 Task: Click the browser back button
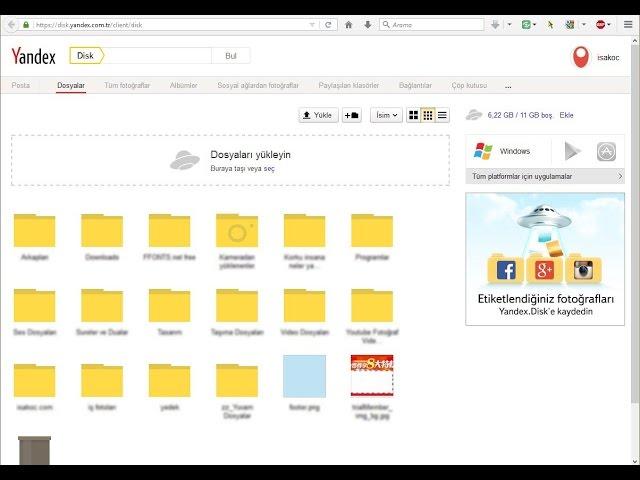pos(11,24)
